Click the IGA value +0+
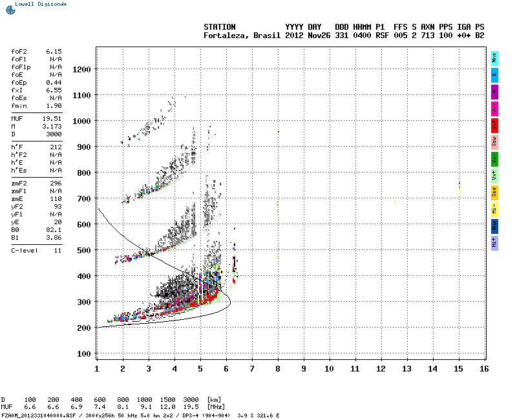Screen dimensions: 517x420 pyautogui.click(x=463, y=36)
